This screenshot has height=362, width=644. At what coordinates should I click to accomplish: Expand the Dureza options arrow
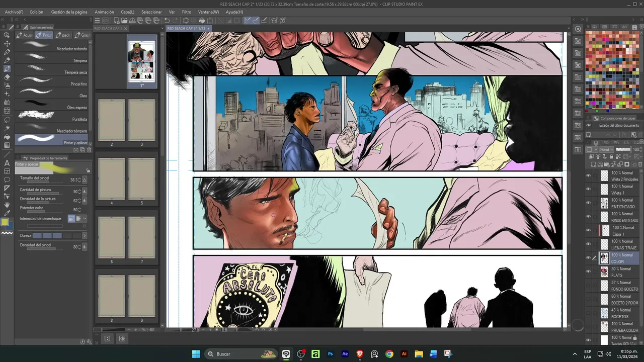85,235
